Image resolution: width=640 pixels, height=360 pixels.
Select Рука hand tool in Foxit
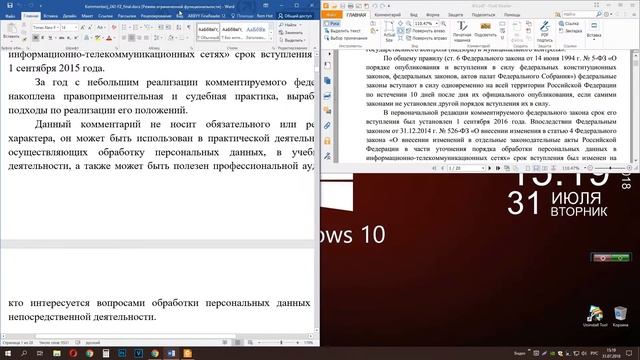(332, 24)
